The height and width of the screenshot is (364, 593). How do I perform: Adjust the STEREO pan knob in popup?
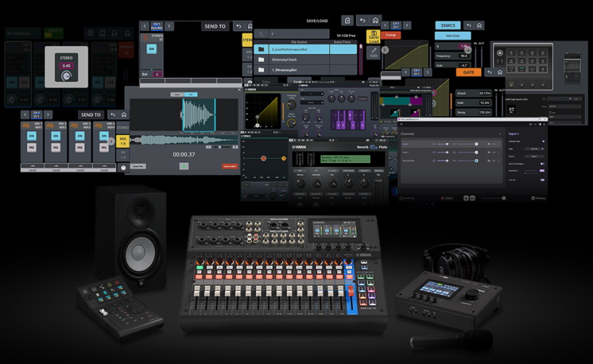coord(67,77)
